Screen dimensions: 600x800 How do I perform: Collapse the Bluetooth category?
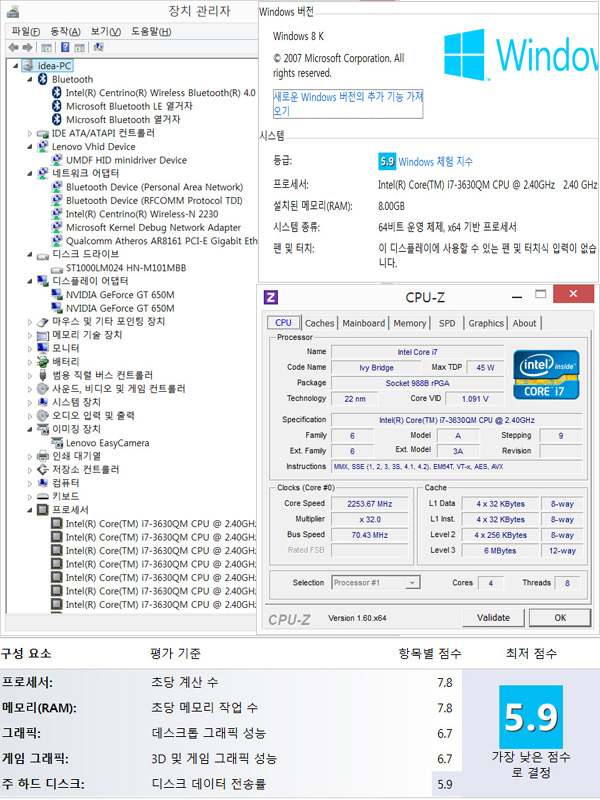30,80
